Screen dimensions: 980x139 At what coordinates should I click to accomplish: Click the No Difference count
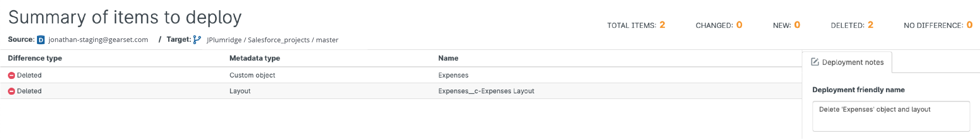pos(969,25)
